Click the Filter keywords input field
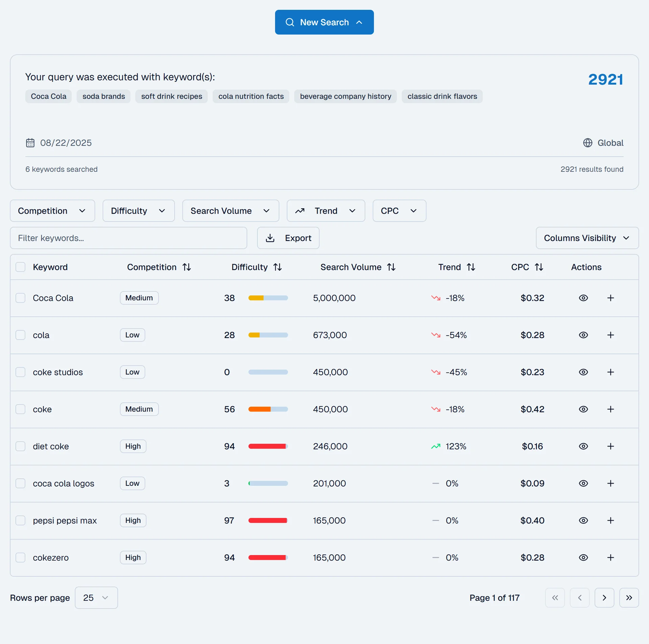 coord(128,238)
